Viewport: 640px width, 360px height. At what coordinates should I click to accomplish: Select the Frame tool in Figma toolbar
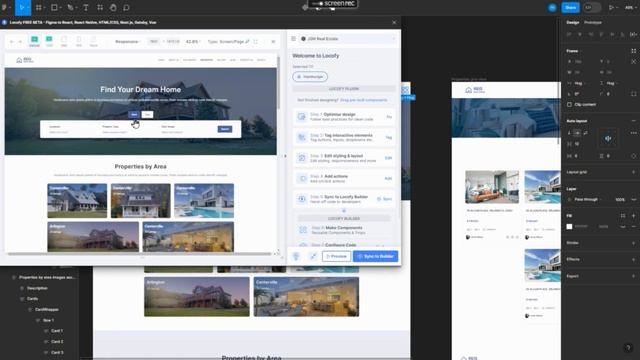coord(38,7)
